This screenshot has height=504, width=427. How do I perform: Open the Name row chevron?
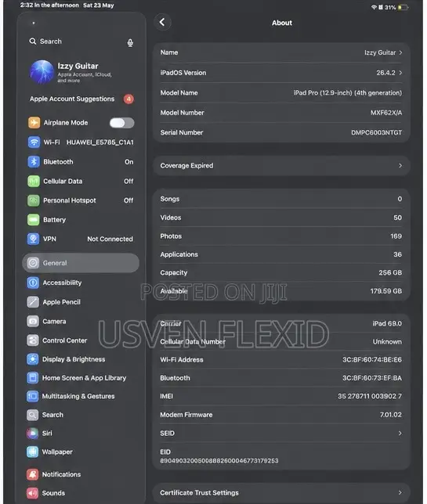400,52
